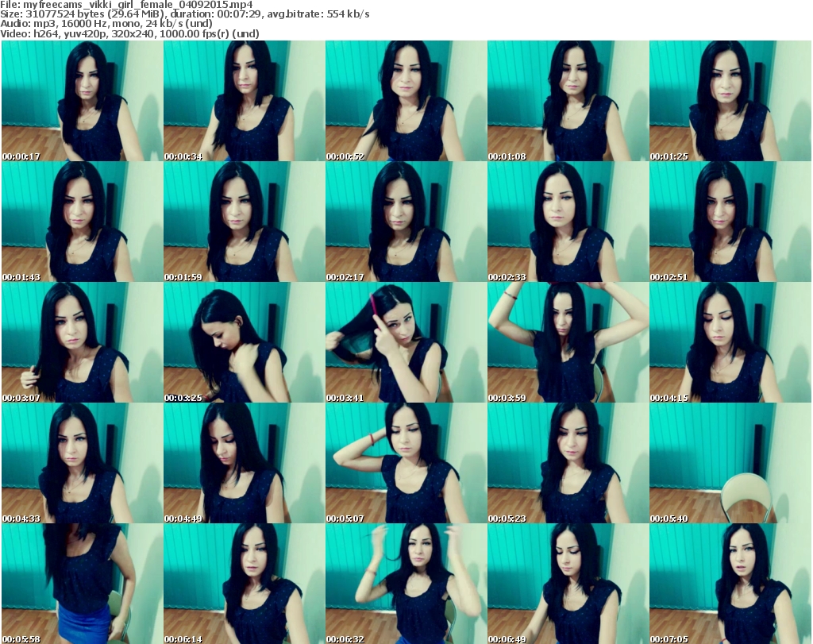The width and height of the screenshot is (813, 644).
Task: Click the Audio line showing mp3, 16000 Hz
Action: point(106,24)
